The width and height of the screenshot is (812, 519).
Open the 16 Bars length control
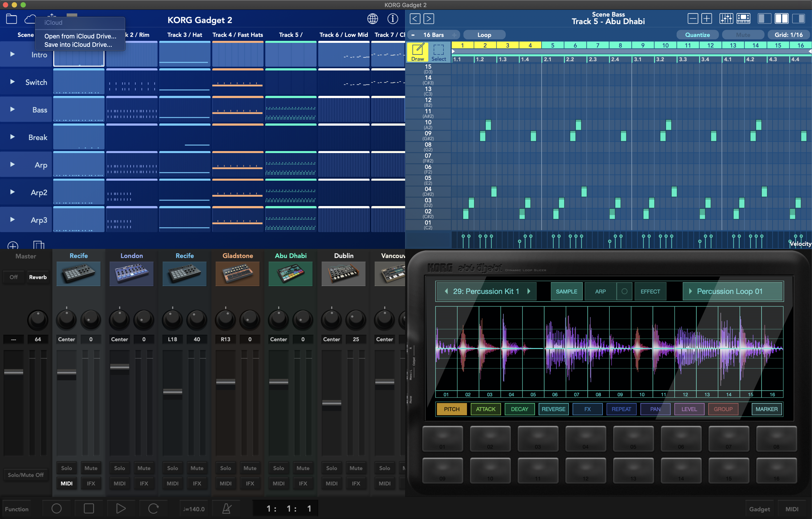click(433, 35)
